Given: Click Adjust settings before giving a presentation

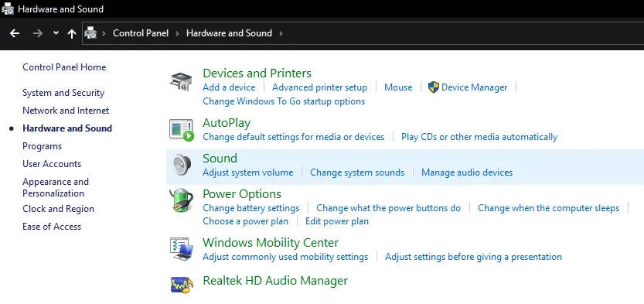Looking at the screenshot, I should pos(473,257).
